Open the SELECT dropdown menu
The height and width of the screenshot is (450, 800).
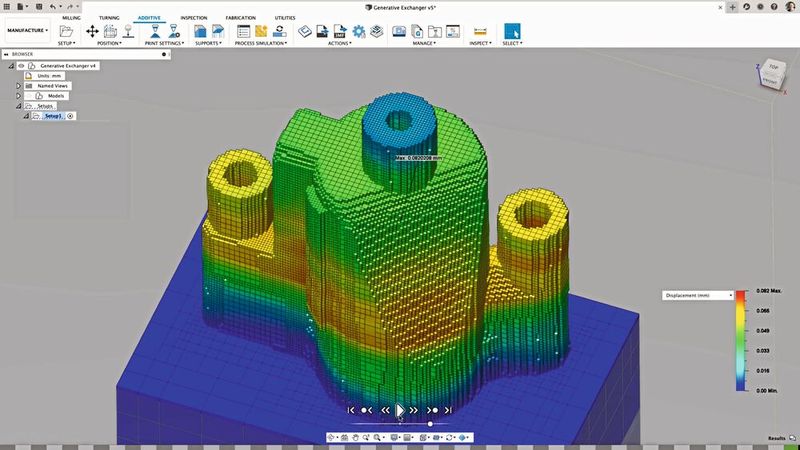[512, 43]
